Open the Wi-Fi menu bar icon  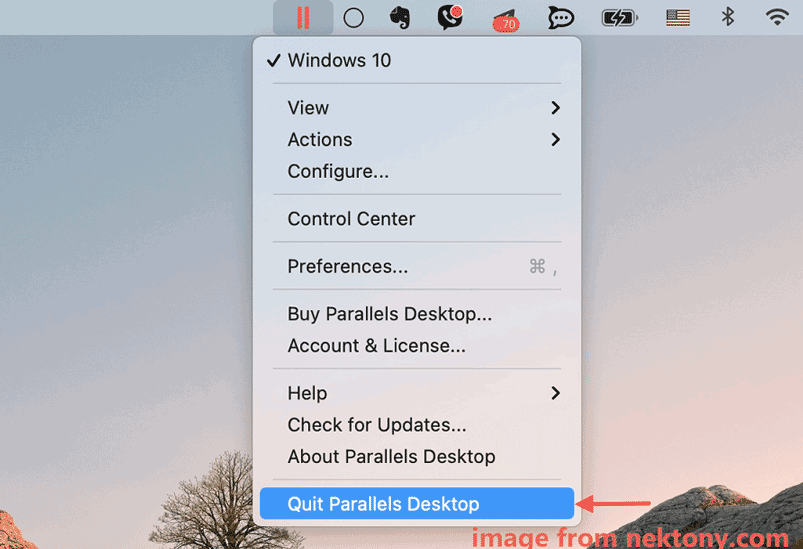pyautogui.click(x=777, y=17)
